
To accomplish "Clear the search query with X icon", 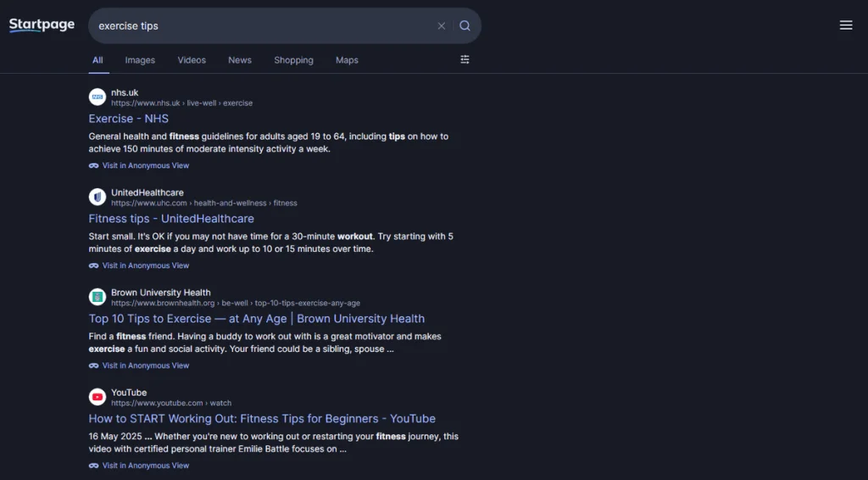I will pyautogui.click(x=441, y=26).
